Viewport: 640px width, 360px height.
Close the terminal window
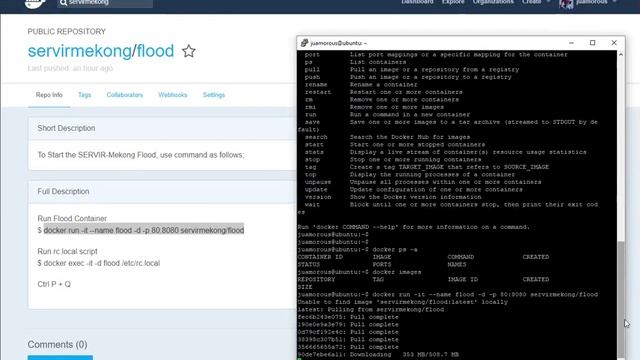point(614,43)
